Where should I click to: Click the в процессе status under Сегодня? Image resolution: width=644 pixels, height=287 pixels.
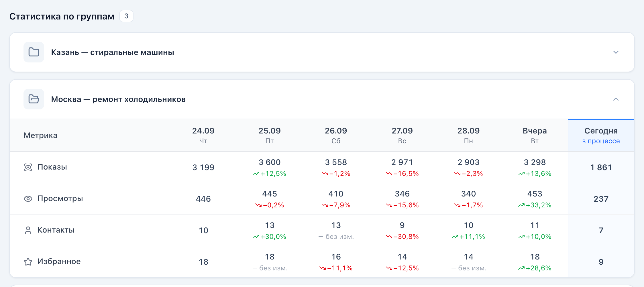point(601,141)
